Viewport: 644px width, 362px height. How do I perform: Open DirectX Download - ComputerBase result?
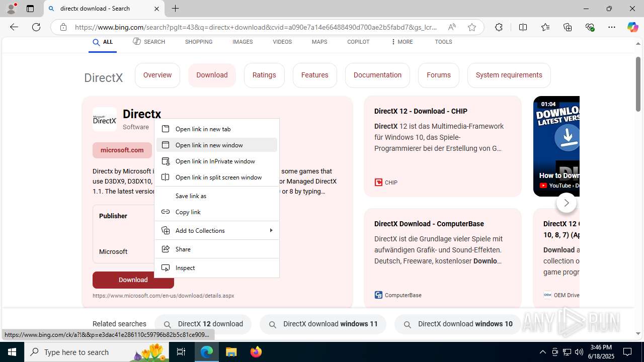(x=429, y=224)
